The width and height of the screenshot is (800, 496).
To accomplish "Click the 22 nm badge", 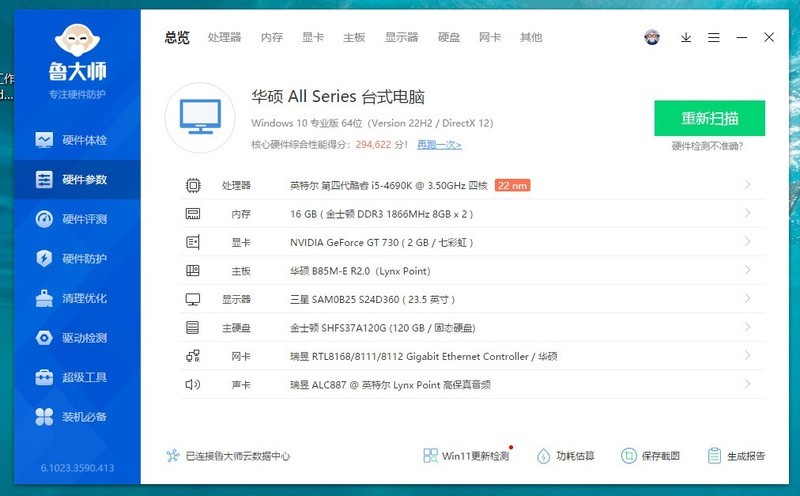I will pos(512,185).
